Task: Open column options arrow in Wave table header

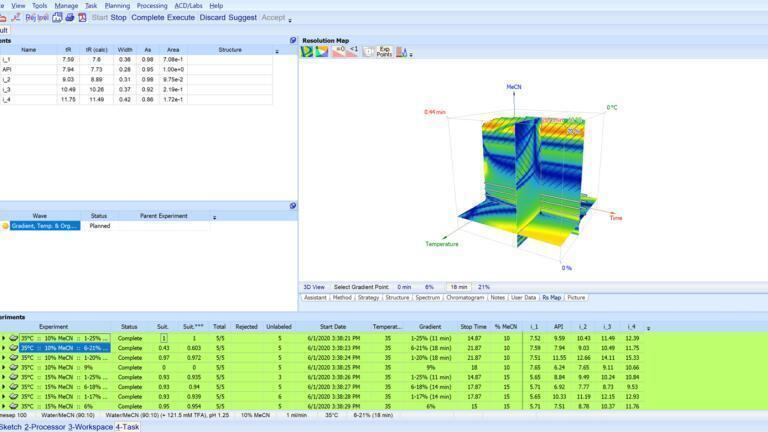Action: coord(215,217)
